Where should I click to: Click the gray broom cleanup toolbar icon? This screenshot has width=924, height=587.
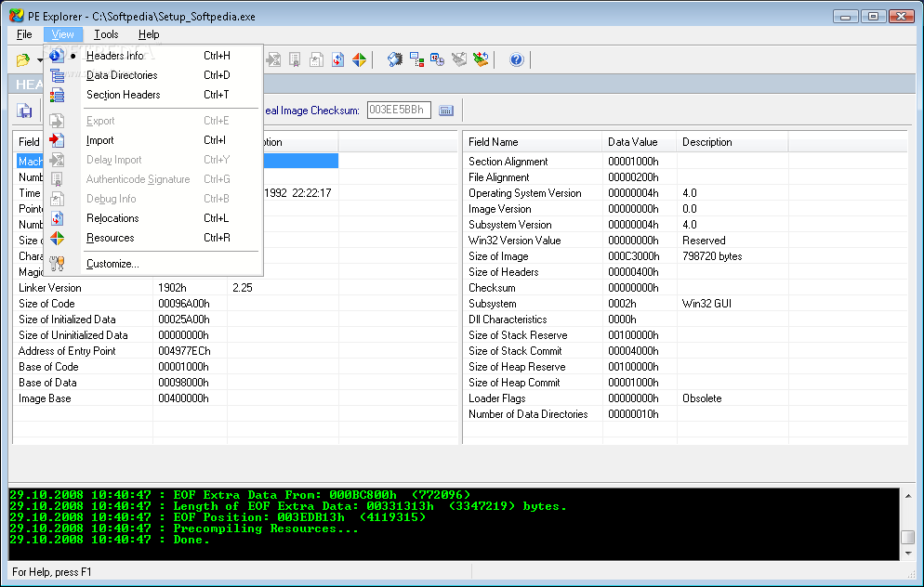459,59
